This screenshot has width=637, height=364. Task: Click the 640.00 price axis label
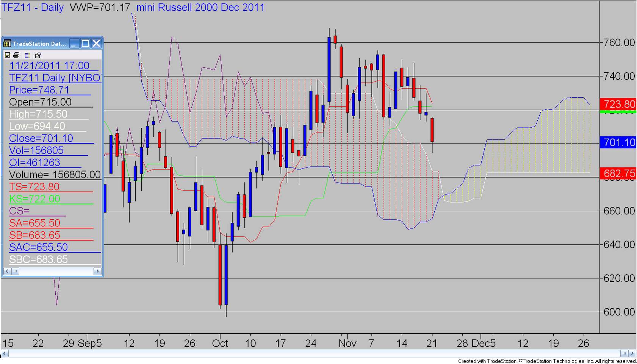[x=619, y=244]
